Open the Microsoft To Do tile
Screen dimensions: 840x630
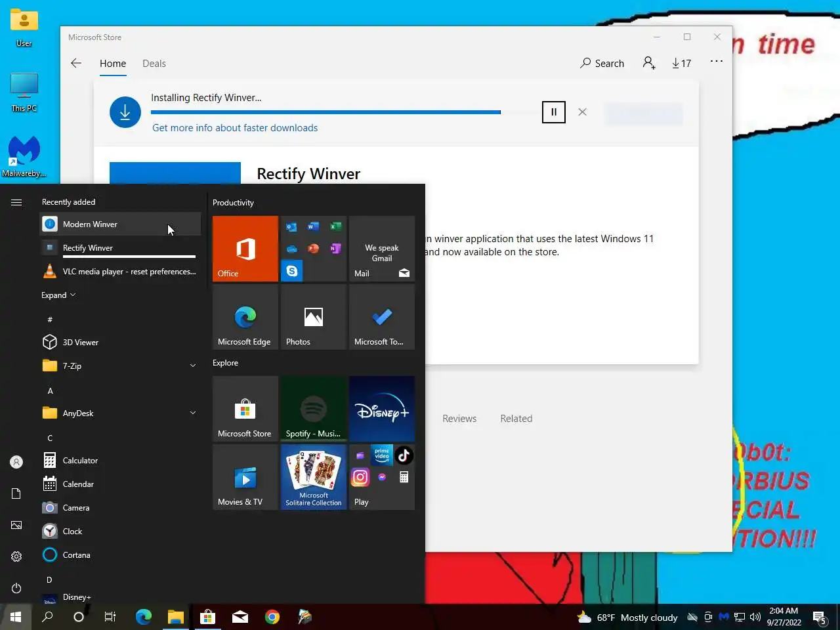click(x=382, y=317)
